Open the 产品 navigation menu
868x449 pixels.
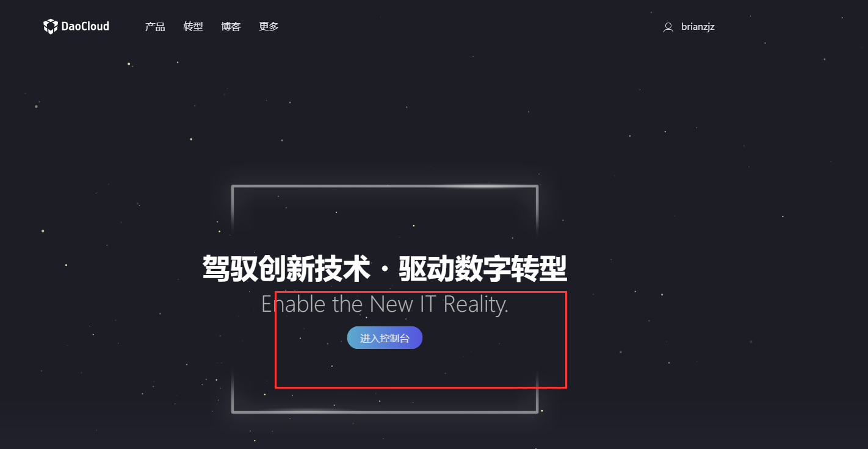tap(155, 27)
